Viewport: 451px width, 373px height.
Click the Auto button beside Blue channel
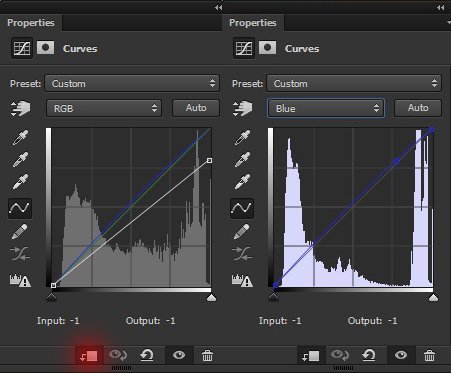418,108
